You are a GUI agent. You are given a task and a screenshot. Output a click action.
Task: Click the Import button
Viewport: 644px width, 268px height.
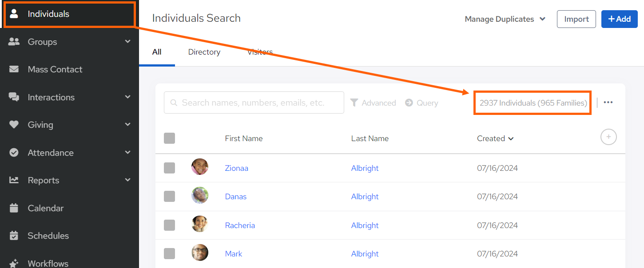coord(576,19)
